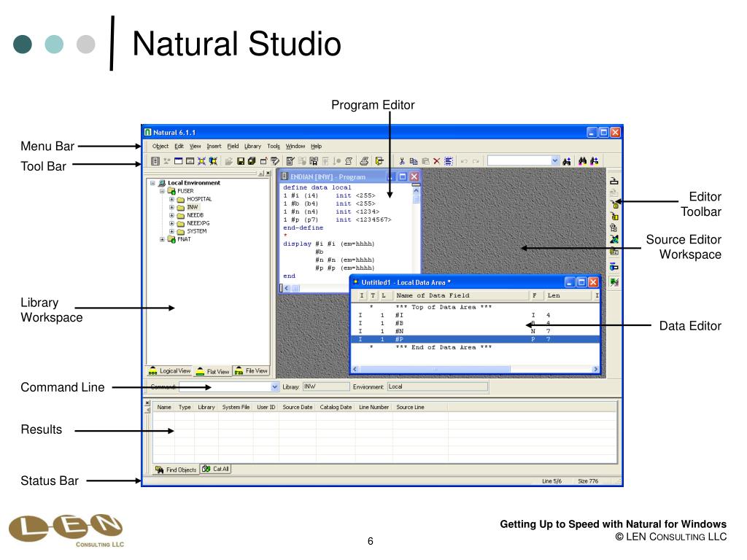Open the Tools menu
This screenshot has height=560, width=747.
click(x=274, y=146)
